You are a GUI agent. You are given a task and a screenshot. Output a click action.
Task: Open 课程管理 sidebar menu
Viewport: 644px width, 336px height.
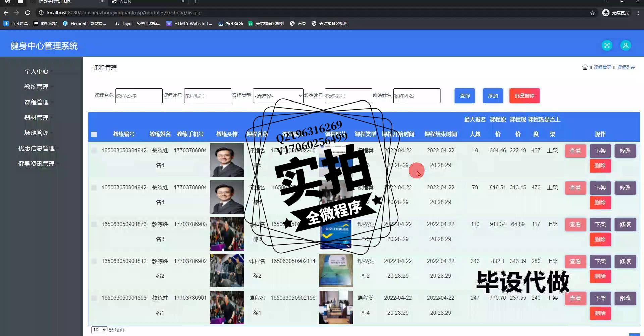coord(37,102)
